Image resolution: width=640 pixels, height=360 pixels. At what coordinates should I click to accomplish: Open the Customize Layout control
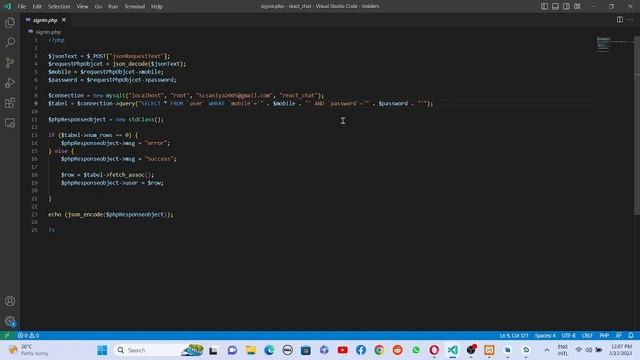[x=577, y=6]
